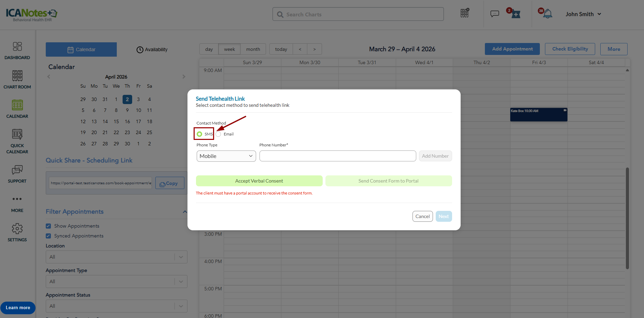Open the Phone Type dropdown
The height and width of the screenshot is (318, 644).
point(226,156)
